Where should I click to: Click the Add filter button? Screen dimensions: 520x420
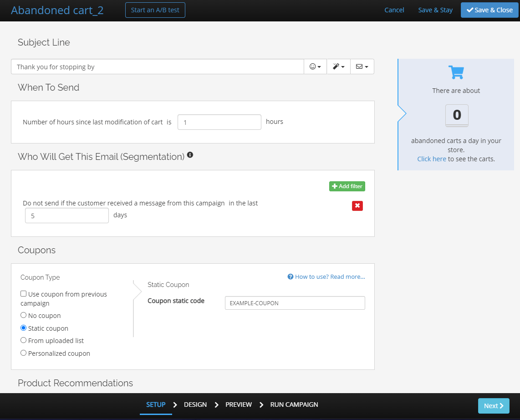click(x=347, y=186)
